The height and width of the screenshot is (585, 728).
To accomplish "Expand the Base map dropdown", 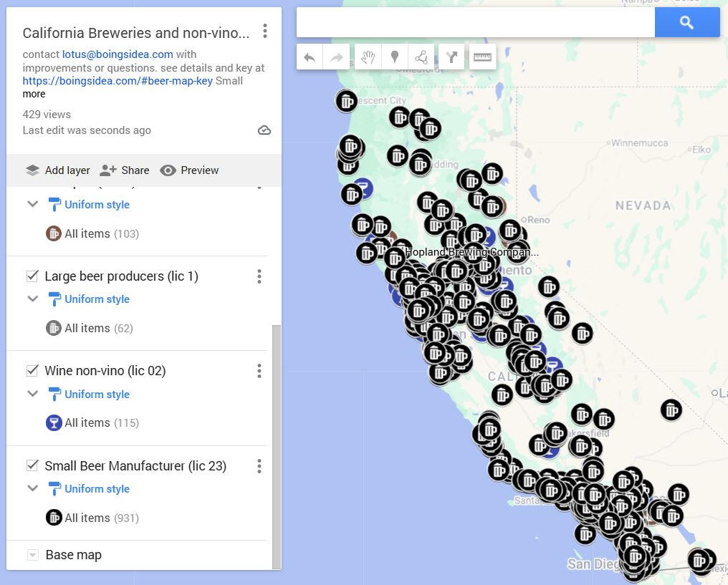I will pyautogui.click(x=32, y=555).
